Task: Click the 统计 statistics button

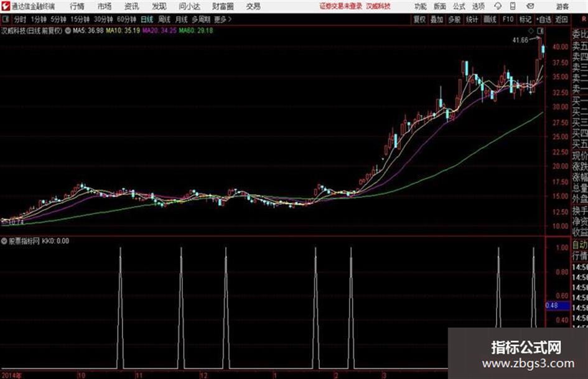Action: 472,19
